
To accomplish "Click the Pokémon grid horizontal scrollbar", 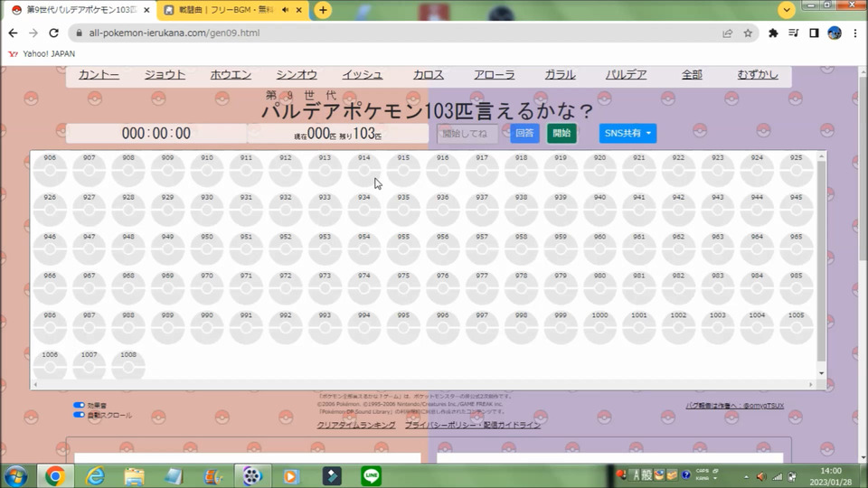I will click(x=423, y=384).
